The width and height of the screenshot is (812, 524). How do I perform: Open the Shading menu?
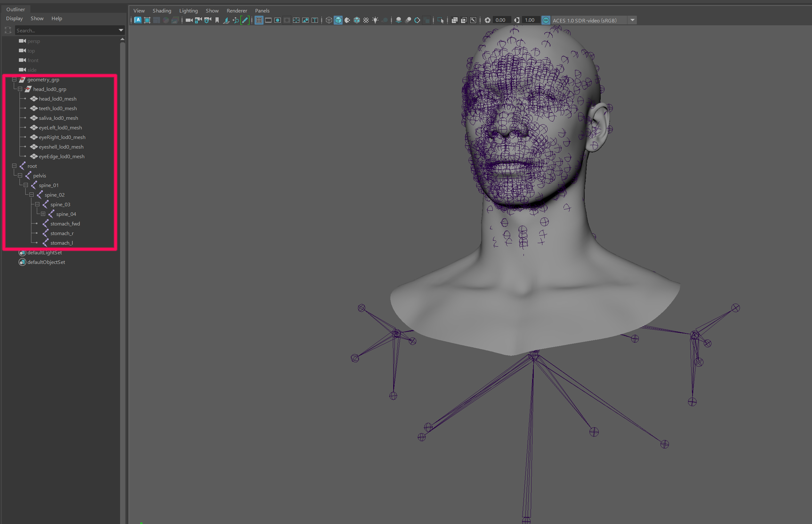(162, 11)
